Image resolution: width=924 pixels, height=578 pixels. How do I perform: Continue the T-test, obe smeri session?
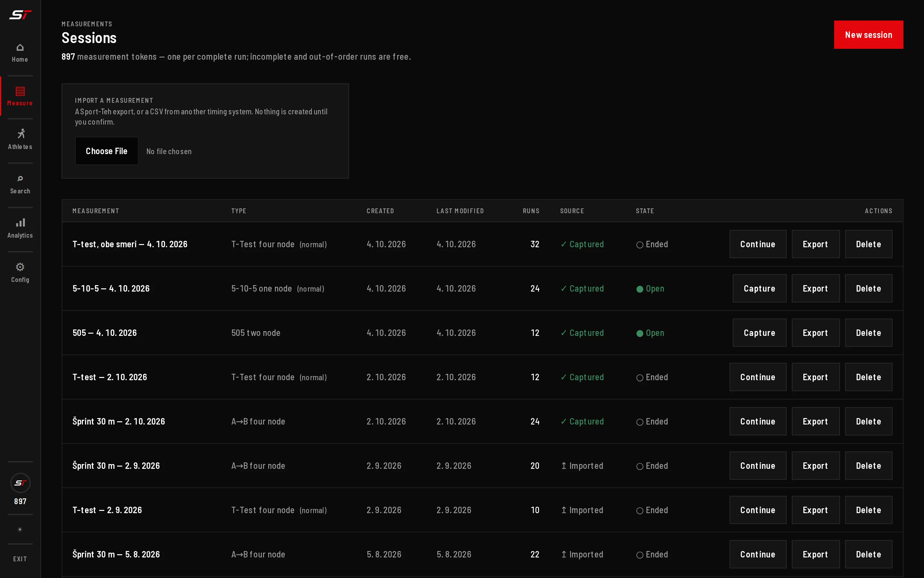pos(757,244)
